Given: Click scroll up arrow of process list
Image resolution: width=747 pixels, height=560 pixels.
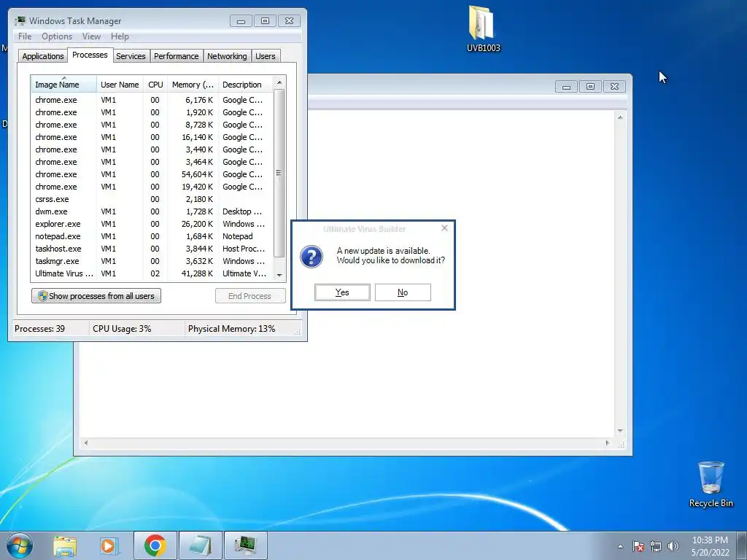Looking at the screenshot, I should [279, 82].
